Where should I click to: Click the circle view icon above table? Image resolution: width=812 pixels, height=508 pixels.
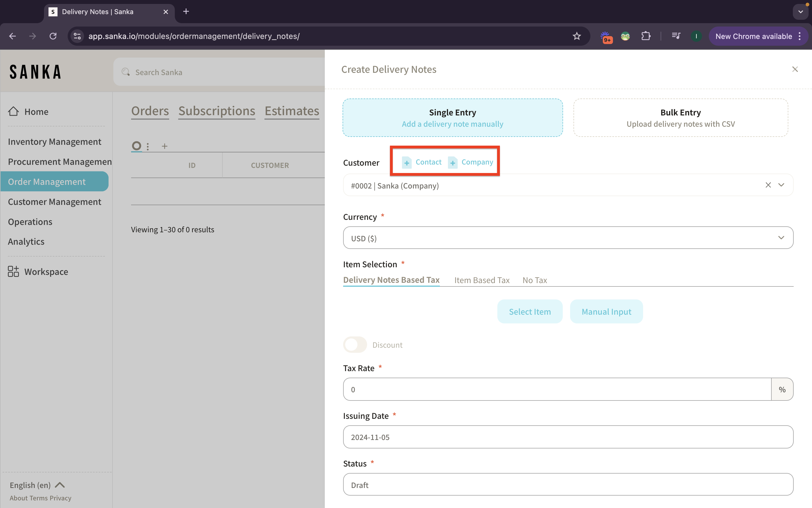136,146
